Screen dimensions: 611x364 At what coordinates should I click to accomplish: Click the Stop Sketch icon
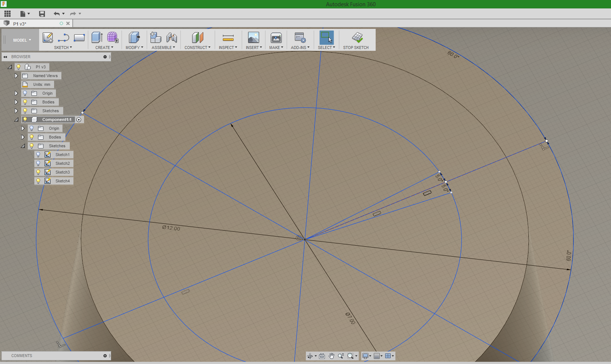tap(357, 37)
